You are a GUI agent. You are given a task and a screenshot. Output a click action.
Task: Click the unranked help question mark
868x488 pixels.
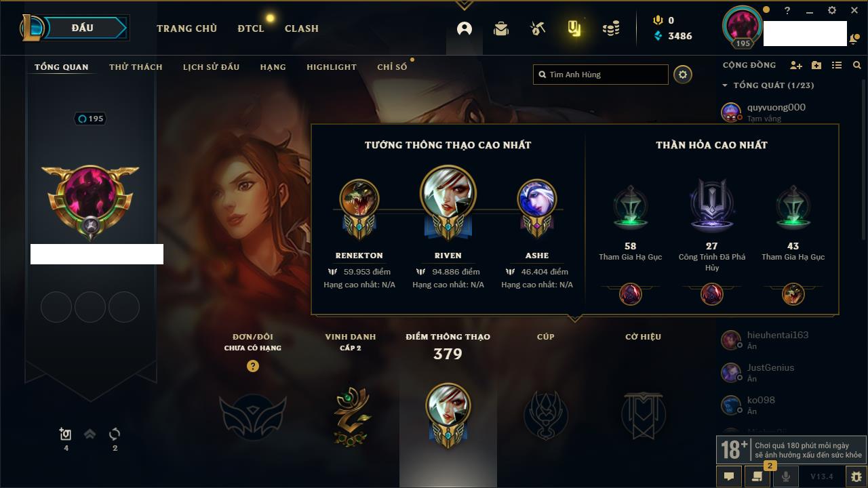253,366
